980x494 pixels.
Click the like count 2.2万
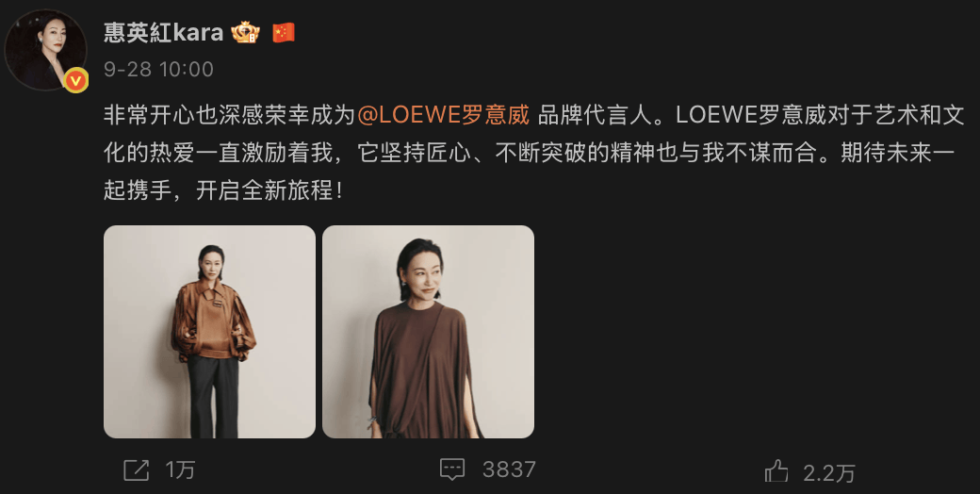click(x=828, y=473)
